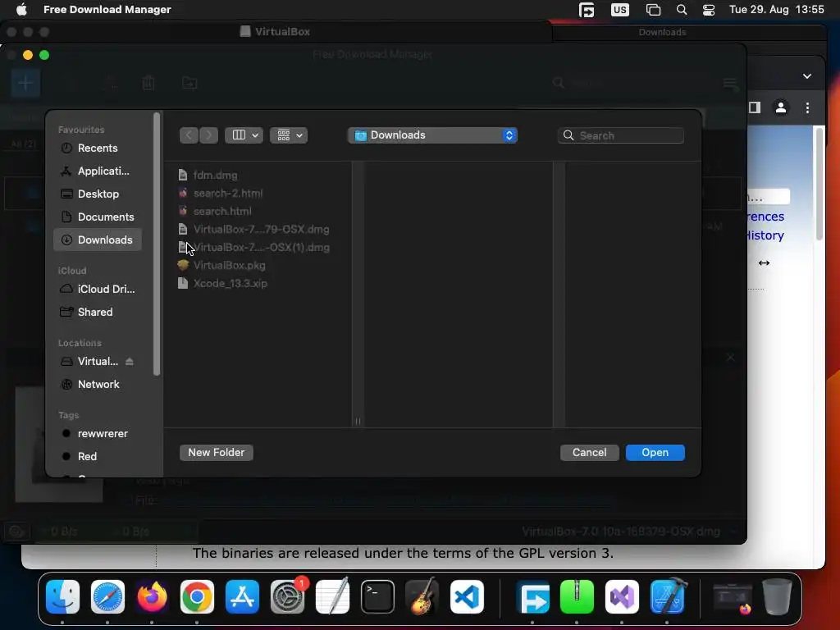This screenshot has width=840, height=630.
Task: Open Visual Studio from the Dock
Action: pyautogui.click(x=622, y=597)
